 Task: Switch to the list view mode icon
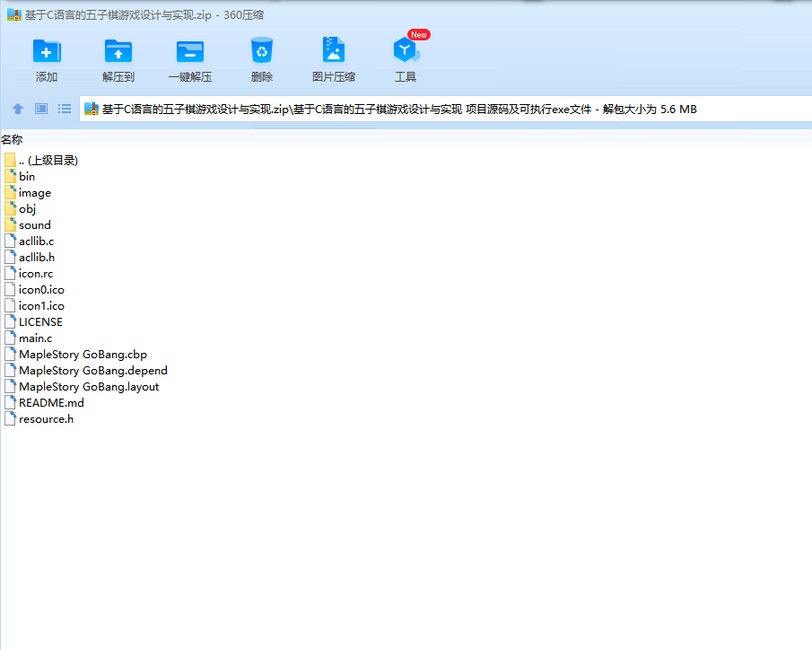(x=65, y=109)
